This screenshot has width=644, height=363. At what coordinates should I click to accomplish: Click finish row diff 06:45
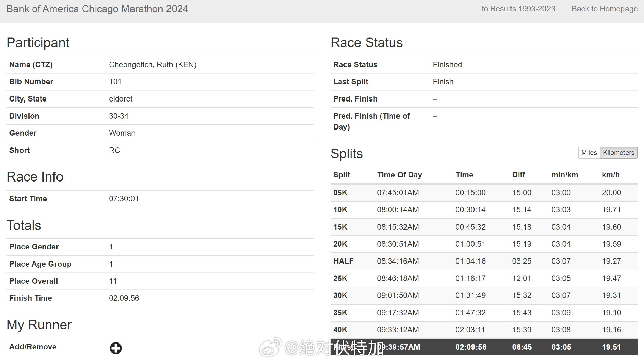522,347
